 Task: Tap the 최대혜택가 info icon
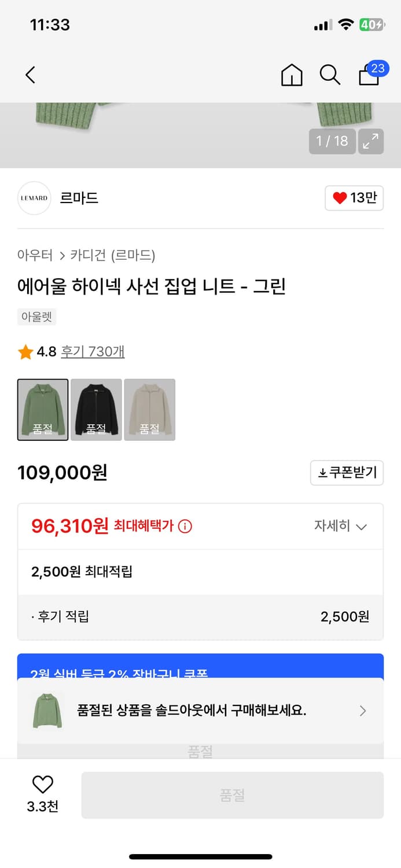[184, 526]
